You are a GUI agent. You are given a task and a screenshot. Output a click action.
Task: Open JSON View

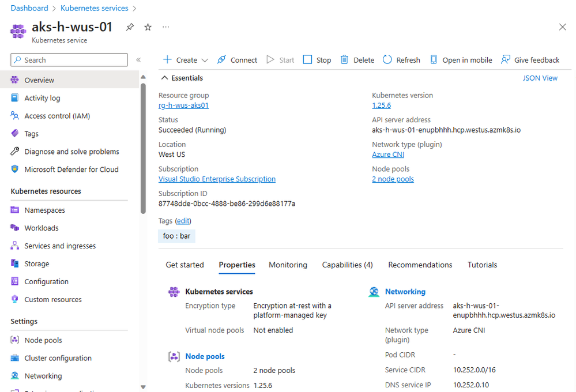click(x=540, y=78)
